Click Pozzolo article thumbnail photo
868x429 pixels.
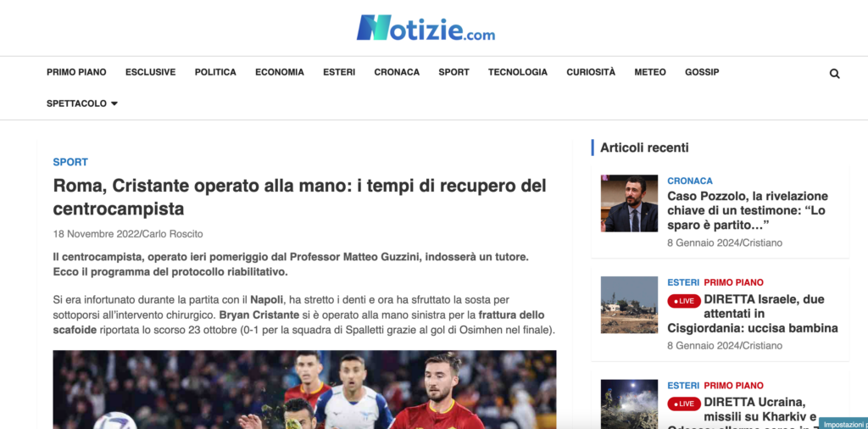tap(630, 203)
